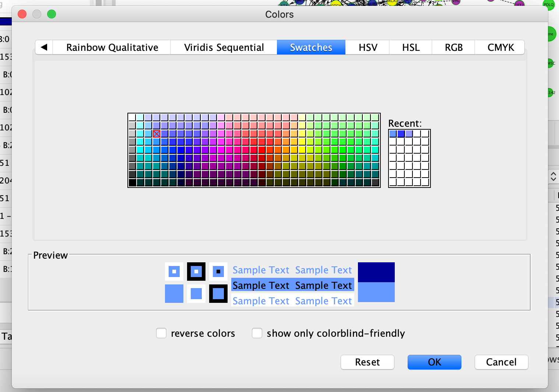The width and height of the screenshot is (559, 392).
Task: Choose the second recent dark blue swatch
Action: [401, 134]
